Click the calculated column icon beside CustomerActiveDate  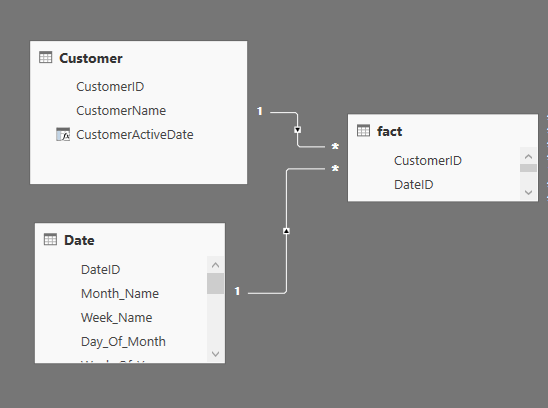click(x=63, y=134)
